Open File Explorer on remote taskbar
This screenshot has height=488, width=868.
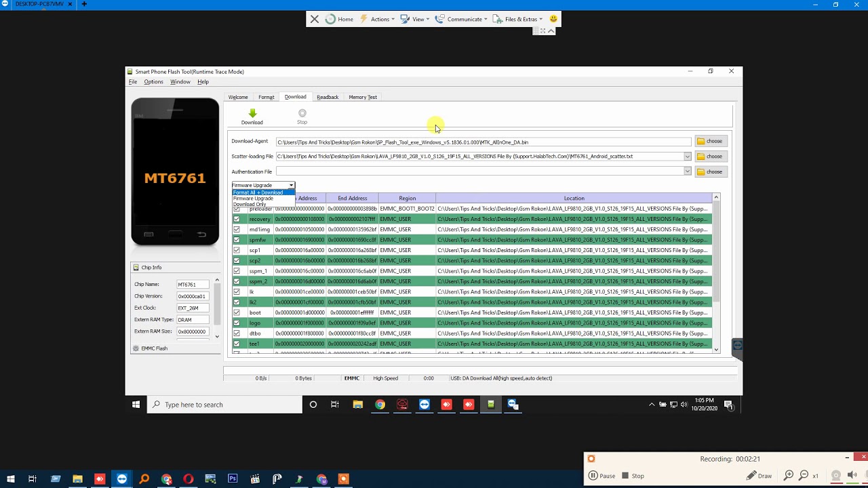tap(357, 405)
